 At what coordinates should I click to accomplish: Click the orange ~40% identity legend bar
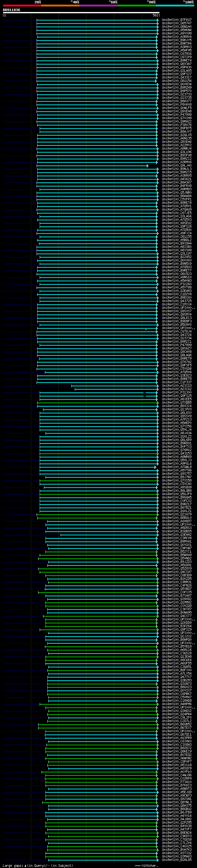60,6
